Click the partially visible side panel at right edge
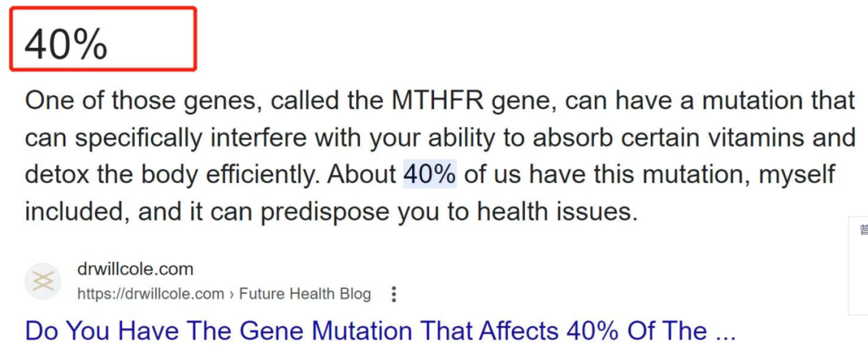 click(x=858, y=266)
